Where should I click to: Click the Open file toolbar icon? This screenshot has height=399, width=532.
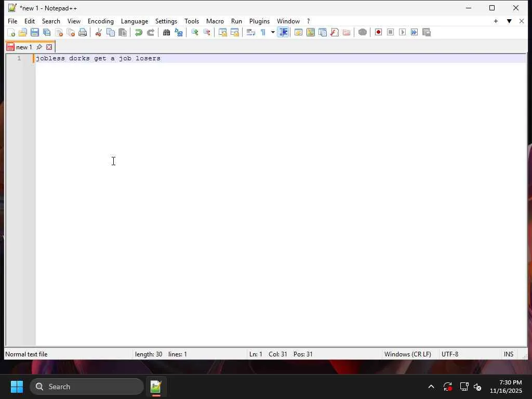click(23, 32)
